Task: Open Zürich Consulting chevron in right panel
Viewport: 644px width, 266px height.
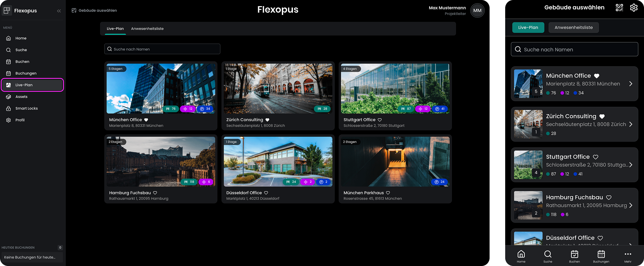Action: (631, 124)
